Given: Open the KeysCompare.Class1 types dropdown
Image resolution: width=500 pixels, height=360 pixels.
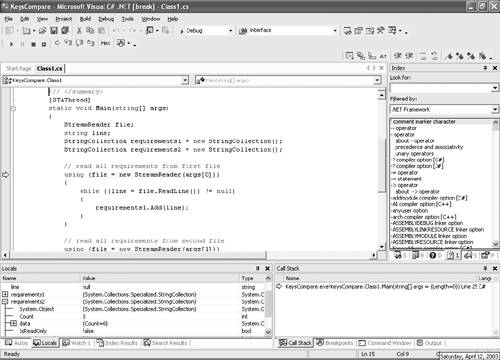Looking at the screenshot, I should pos(185,80).
